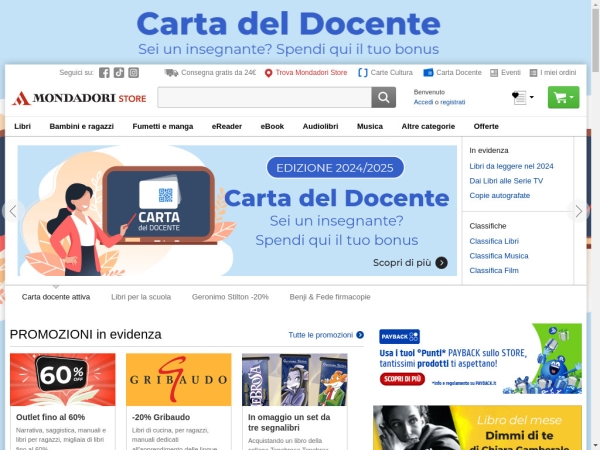600x450 pixels.
Task: Expand Altre categorie menu
Action: (428, 126)
